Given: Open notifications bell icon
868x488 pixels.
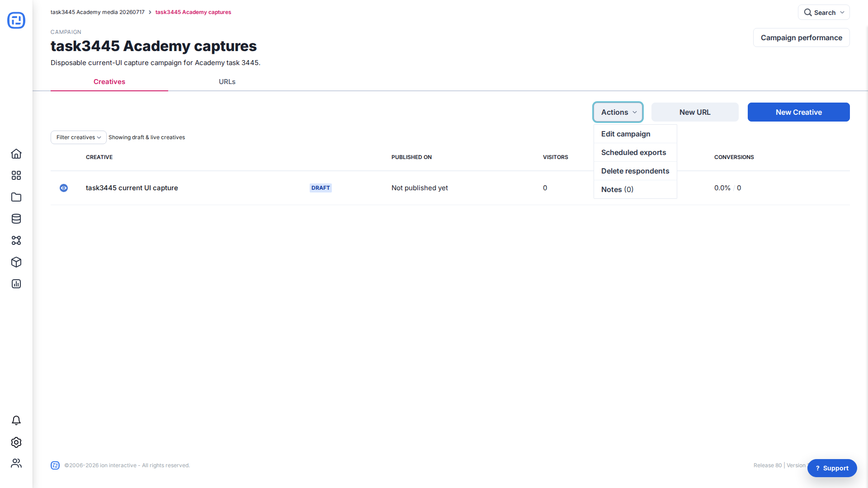Looking at the screenshot, I should click(16, 421).
